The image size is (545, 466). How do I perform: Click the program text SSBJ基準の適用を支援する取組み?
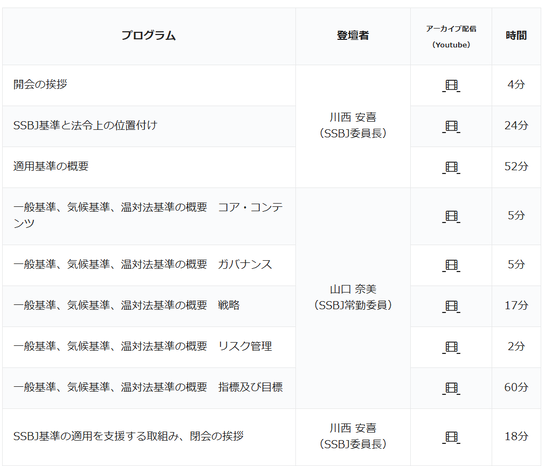[97, 436]
